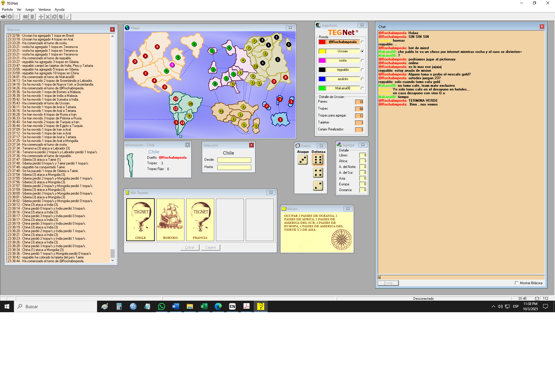
Task: Open the Juego menu
Action: 29,10
